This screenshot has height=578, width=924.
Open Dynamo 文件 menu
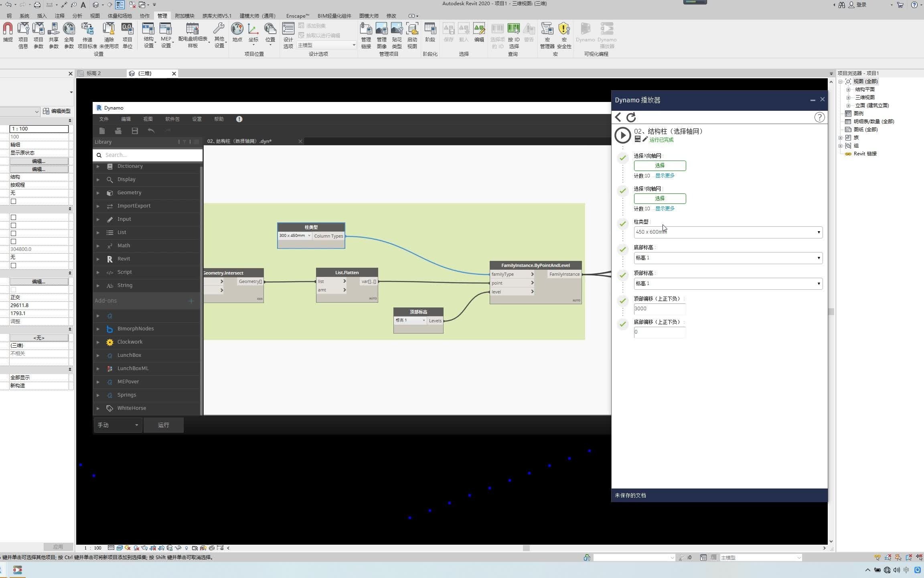pos(104,119)
